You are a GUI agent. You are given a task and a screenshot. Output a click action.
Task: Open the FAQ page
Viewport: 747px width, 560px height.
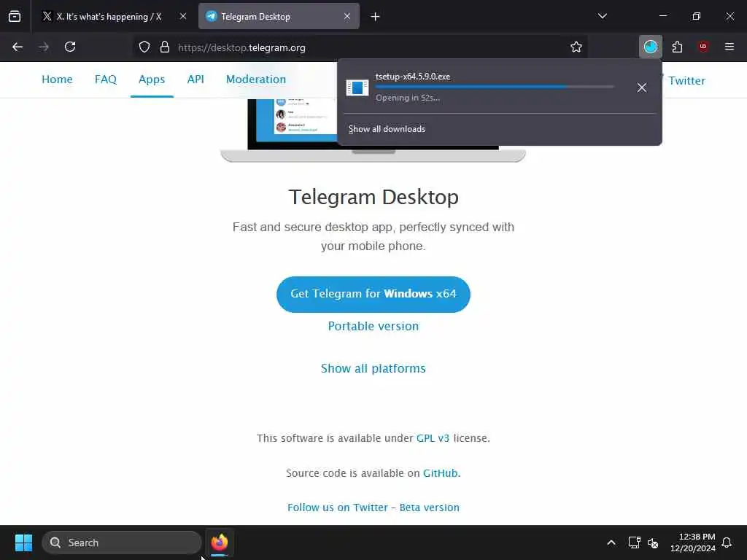pos(106,79)
